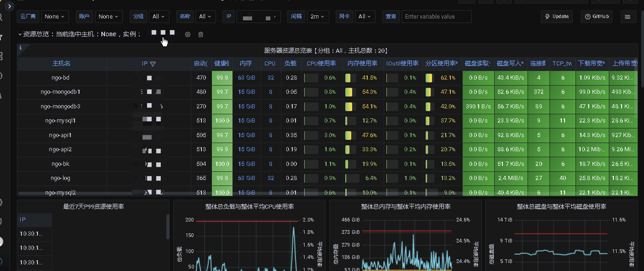Sort by TCP_tw column header

tap(562, 64)
